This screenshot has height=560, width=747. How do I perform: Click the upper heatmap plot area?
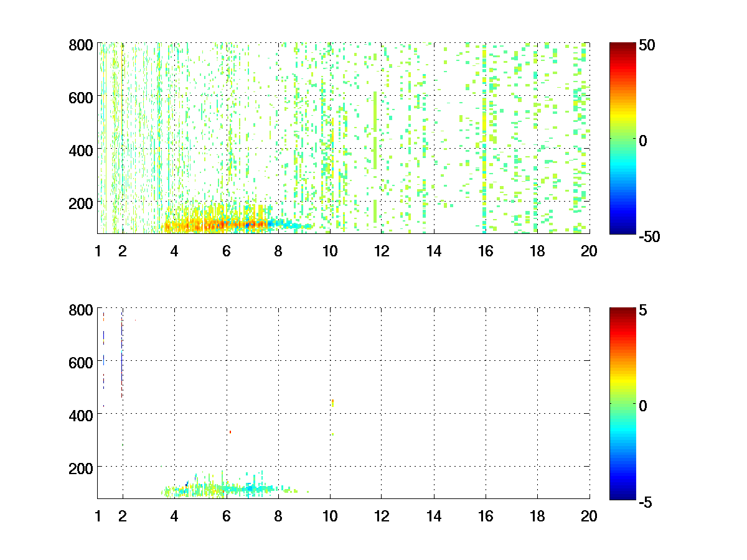pos(344,138)
